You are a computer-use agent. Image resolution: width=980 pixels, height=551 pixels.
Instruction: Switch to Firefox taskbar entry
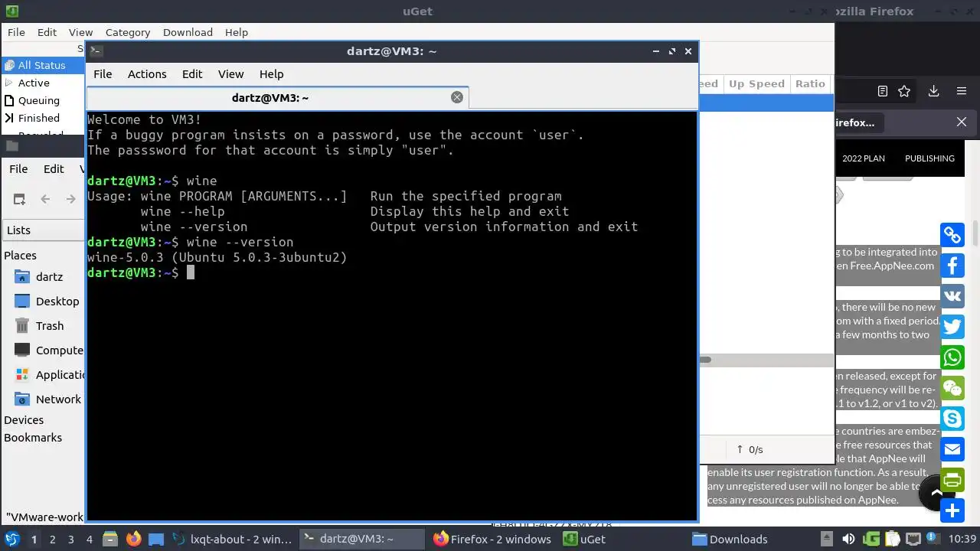point(492,539)
